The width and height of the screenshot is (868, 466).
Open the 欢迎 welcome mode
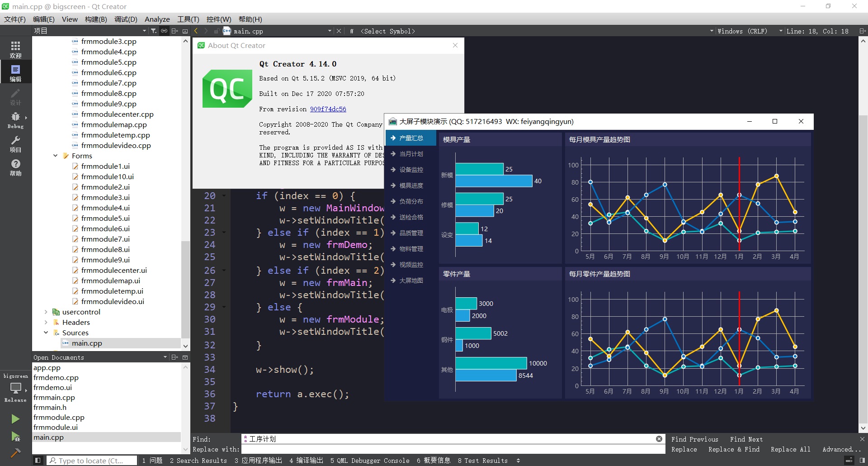coord(15,49)
